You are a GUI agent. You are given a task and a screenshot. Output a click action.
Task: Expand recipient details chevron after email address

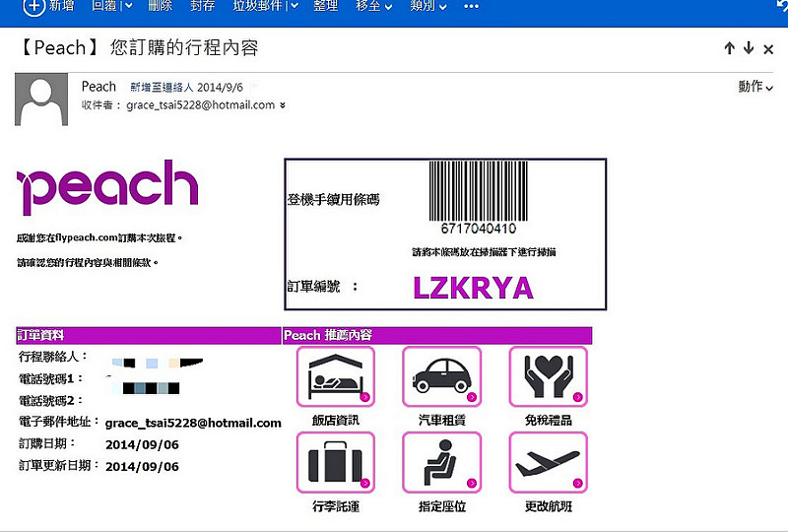(283, 105)
